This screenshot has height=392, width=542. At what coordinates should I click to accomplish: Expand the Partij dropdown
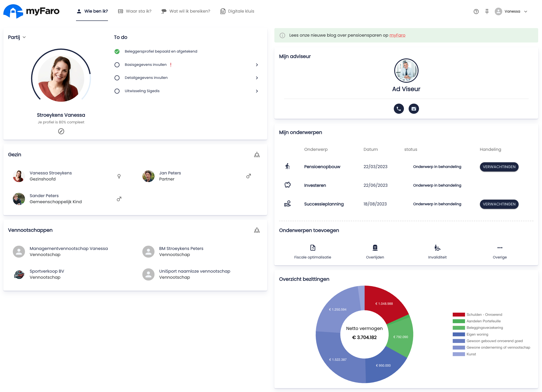tap(17, 37)
